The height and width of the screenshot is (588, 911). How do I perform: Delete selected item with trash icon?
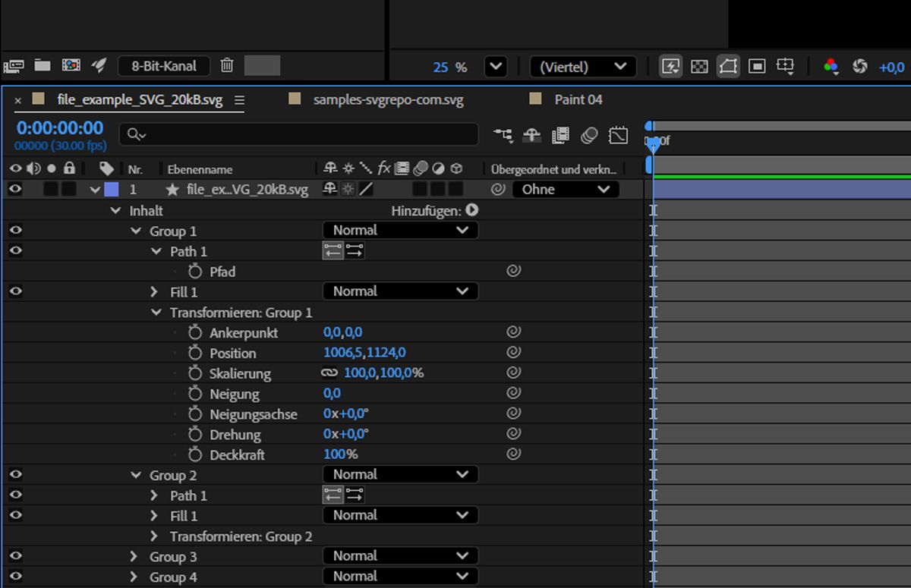pos(227,65)
